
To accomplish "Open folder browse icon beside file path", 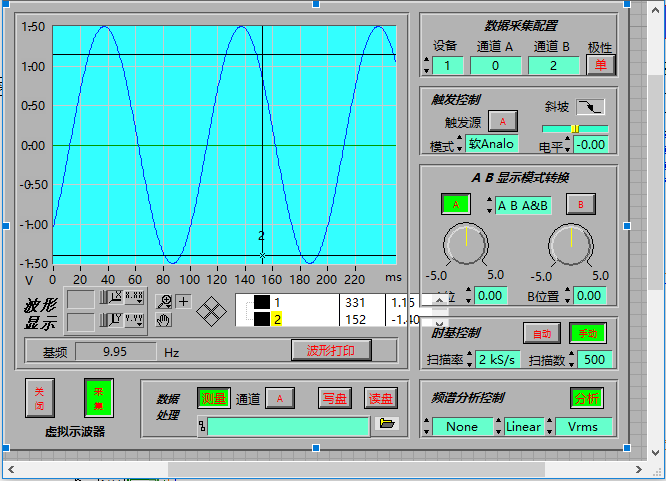I will [x=386, y=425].
